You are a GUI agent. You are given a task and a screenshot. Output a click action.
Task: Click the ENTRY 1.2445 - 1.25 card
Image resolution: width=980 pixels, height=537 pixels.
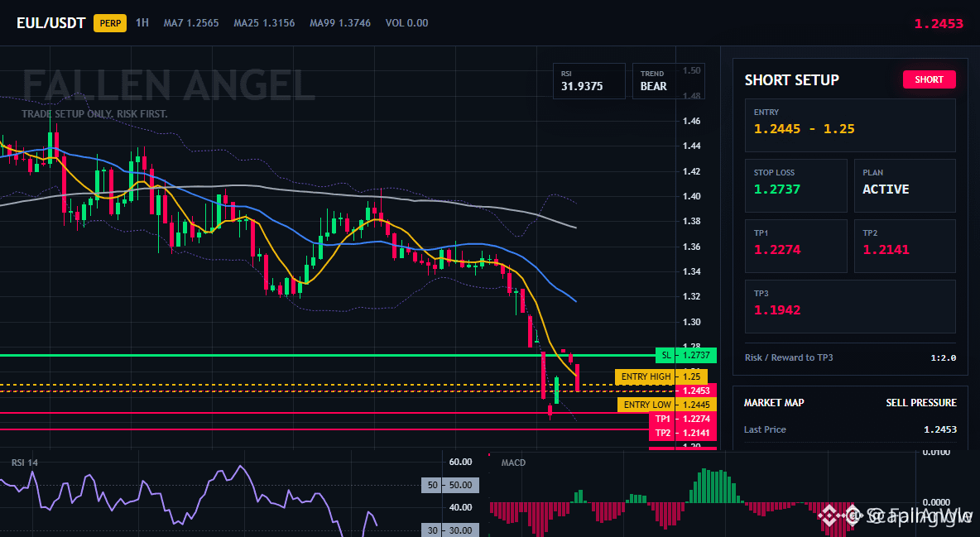tap(850, 125)
